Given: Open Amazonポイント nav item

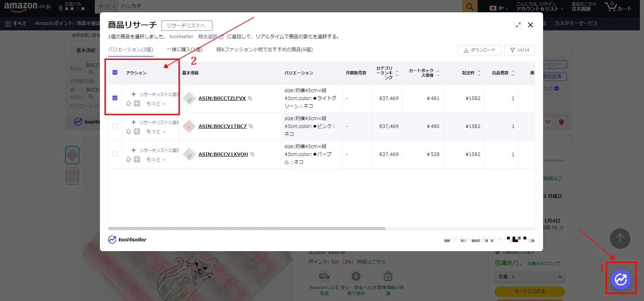Looking at the screenshot, I should click(x=67, y=23).
